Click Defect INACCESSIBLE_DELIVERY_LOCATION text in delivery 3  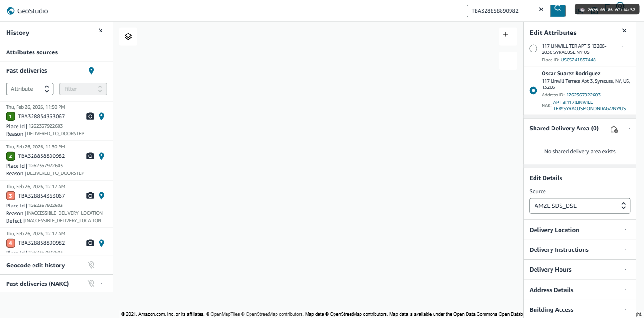point(63,221)
